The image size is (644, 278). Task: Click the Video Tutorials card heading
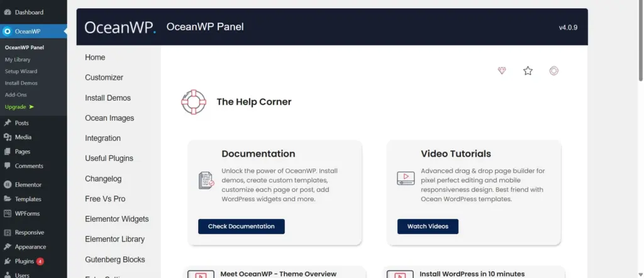(456, 153)
